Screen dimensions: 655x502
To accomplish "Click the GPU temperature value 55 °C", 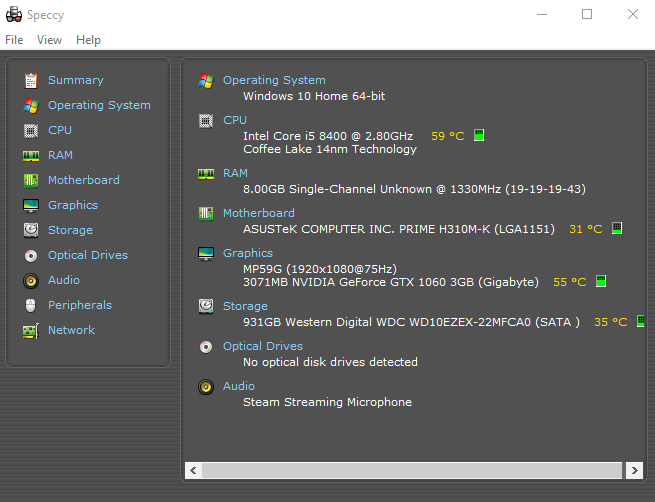I will pos(570,282).
